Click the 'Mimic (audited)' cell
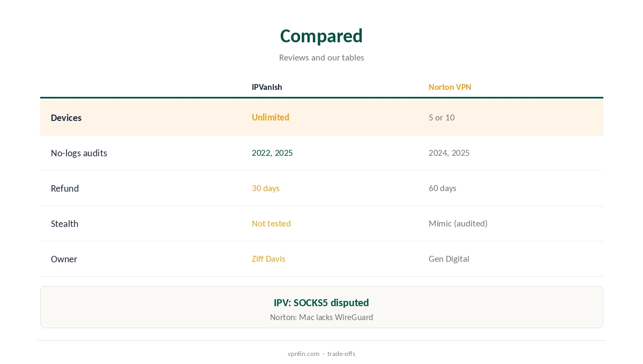 coord(458,223)
